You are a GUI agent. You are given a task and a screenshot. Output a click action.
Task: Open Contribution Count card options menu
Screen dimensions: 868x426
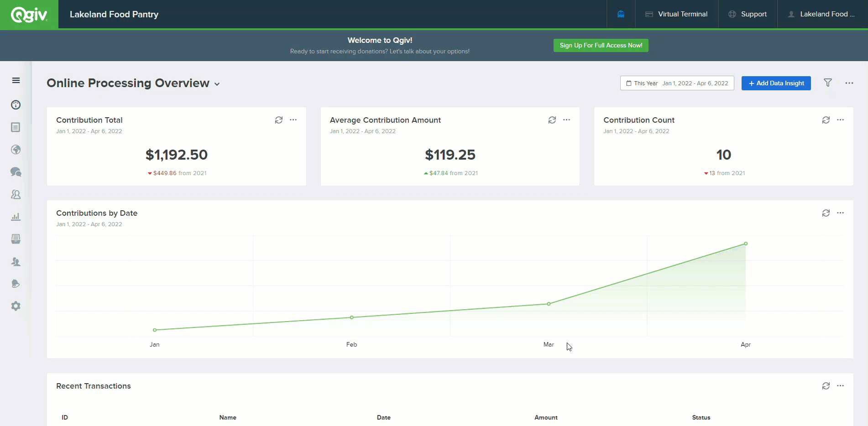pyautogui.click(x=841, y=120)
